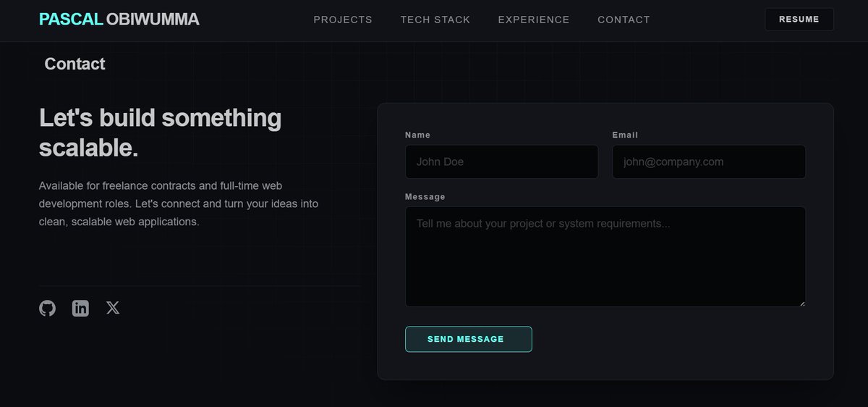868x407 pixels.
Task: Click the Send Message button
Action: (469, 339)
